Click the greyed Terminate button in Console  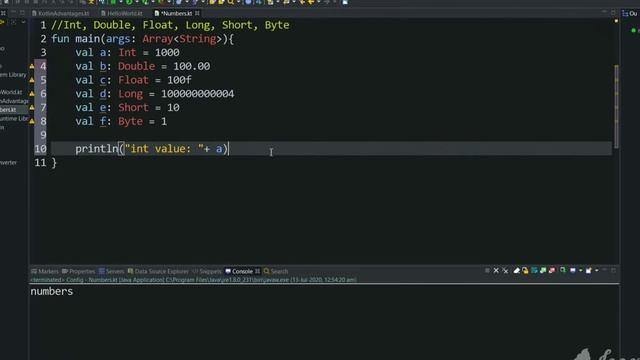tap(487, 270)
